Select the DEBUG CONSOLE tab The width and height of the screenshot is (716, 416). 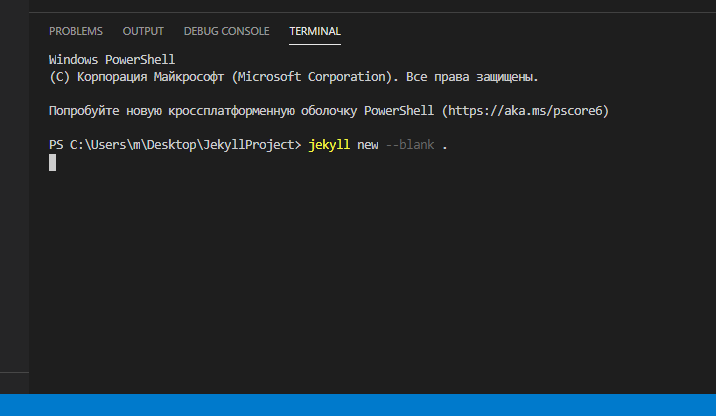226,31
